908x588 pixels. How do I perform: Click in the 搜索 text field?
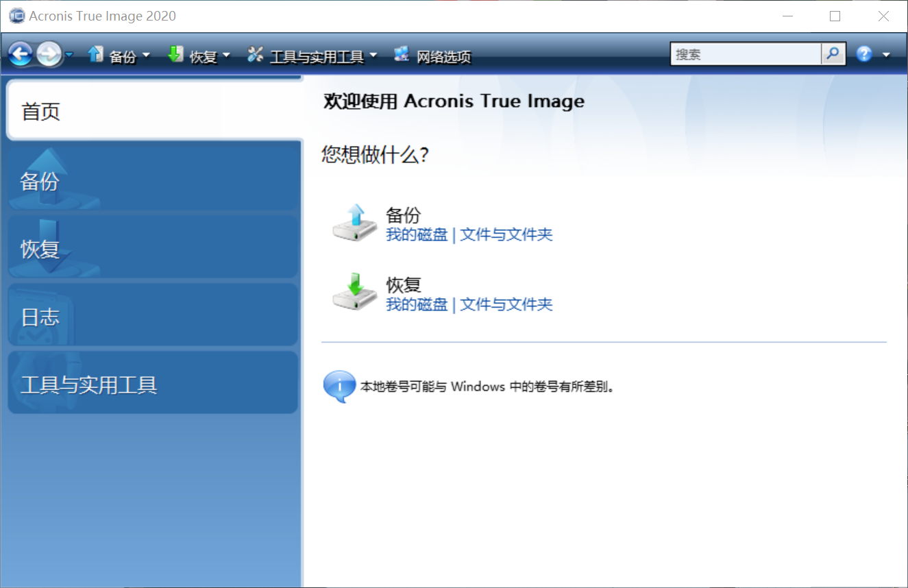745,54
